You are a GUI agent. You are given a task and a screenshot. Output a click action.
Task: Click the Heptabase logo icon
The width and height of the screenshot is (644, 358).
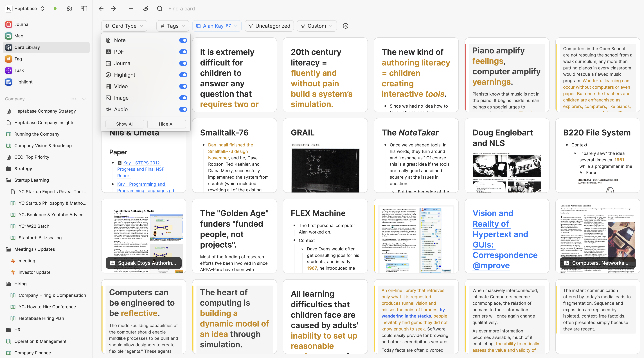click(x=8, y=9)
